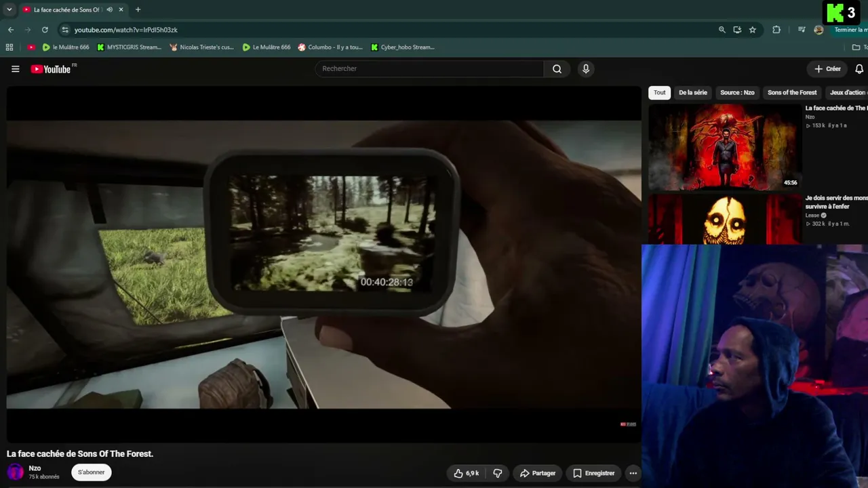This screenshot has width=868, height=488.
Task: Open the browser profile avatar
Action: (x=818, y=30)
